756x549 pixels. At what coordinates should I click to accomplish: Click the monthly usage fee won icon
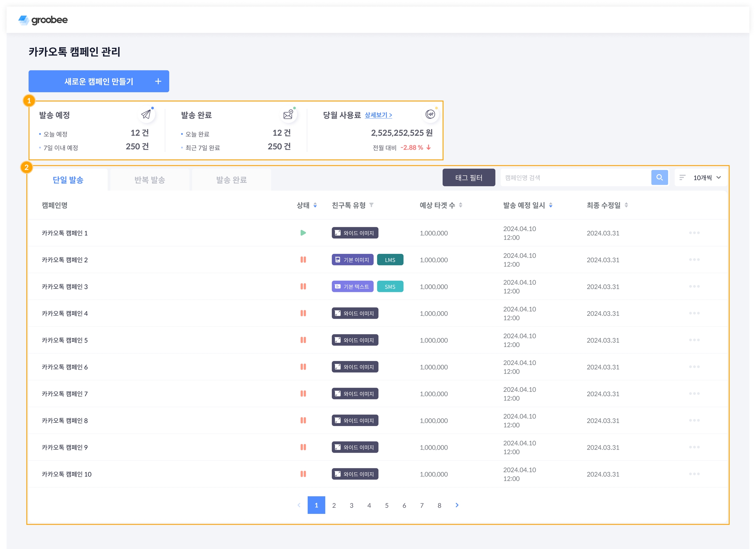[430, 114]
